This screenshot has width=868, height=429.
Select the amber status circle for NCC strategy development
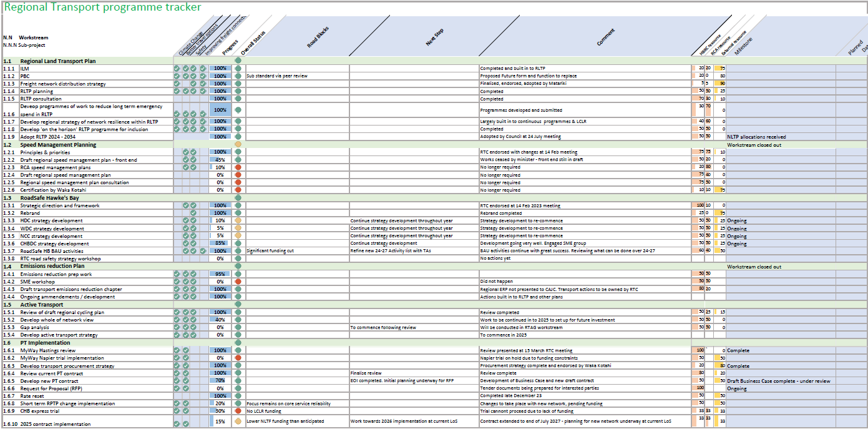(238, 236)
